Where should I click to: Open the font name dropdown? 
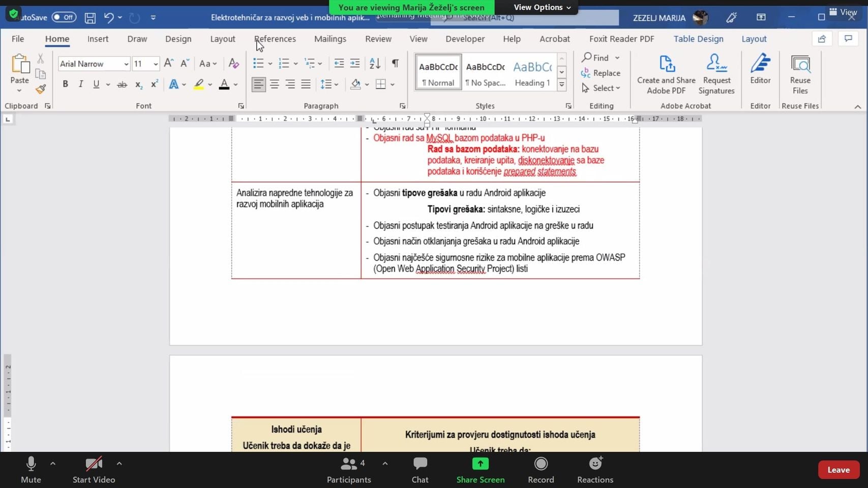(x=126, y=64)
